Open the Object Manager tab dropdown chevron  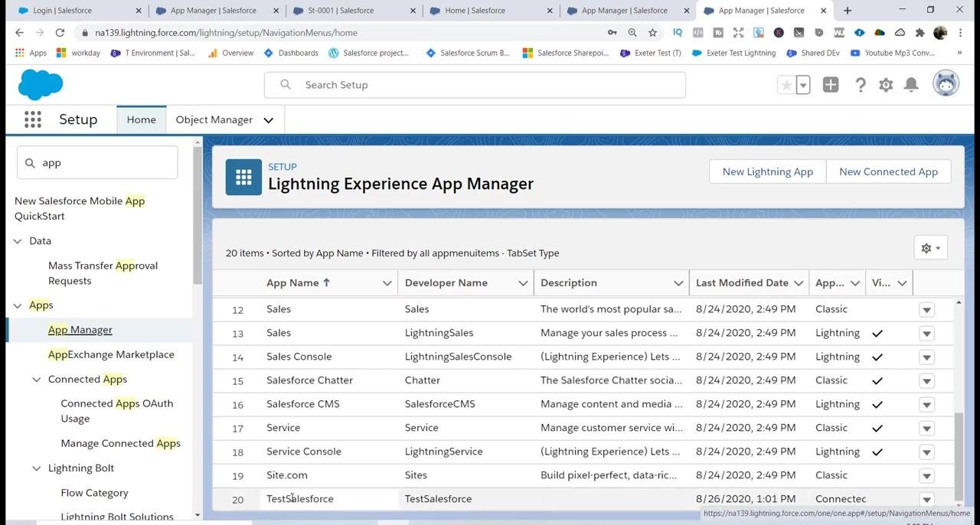[268, 120]
